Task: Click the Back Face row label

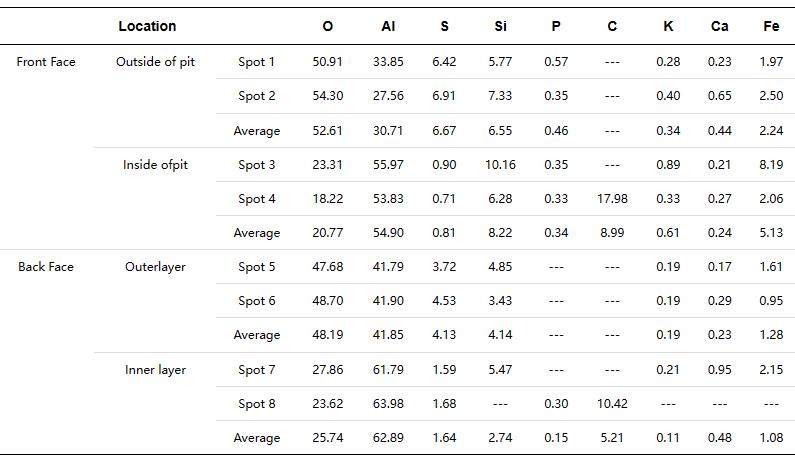Action: click(x=46, y=267)
